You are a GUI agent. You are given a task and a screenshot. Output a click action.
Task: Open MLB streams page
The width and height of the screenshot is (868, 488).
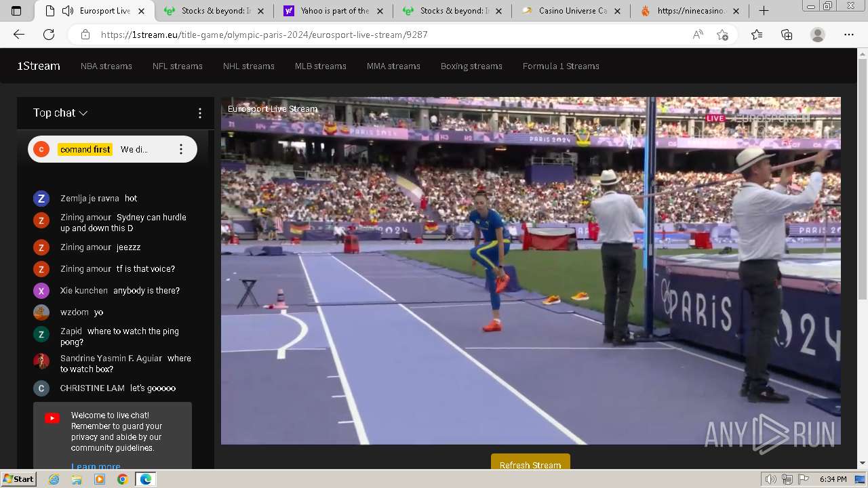321,66
